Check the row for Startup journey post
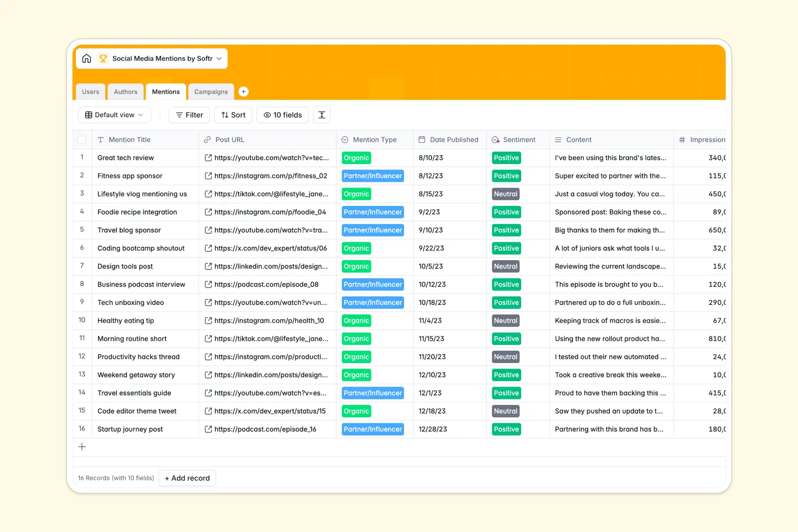Viewport: 798px width, 532px height. click(x=82, y=429)
